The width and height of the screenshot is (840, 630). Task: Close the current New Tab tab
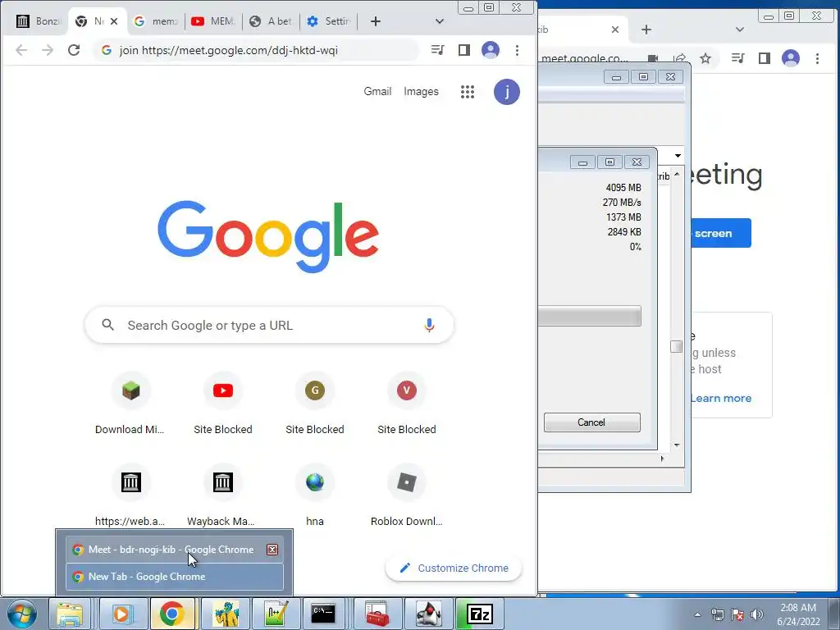point(113,21)
